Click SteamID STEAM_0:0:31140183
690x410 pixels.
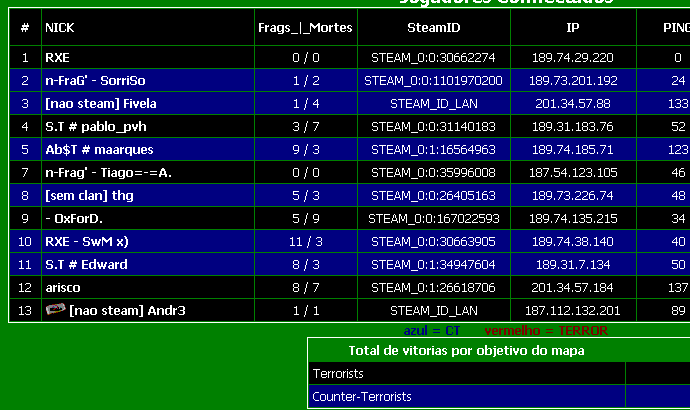tap(433, 127)
